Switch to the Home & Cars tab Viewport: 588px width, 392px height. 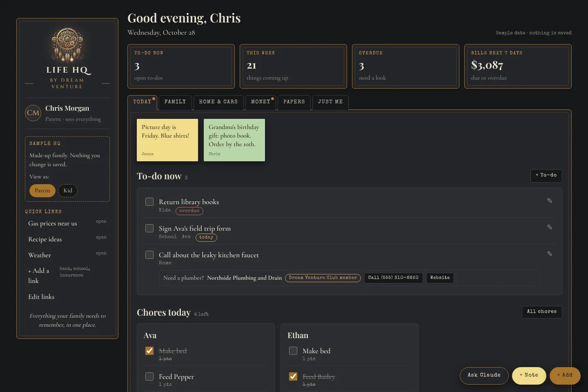pyautogui.click(x=218, y=102)
